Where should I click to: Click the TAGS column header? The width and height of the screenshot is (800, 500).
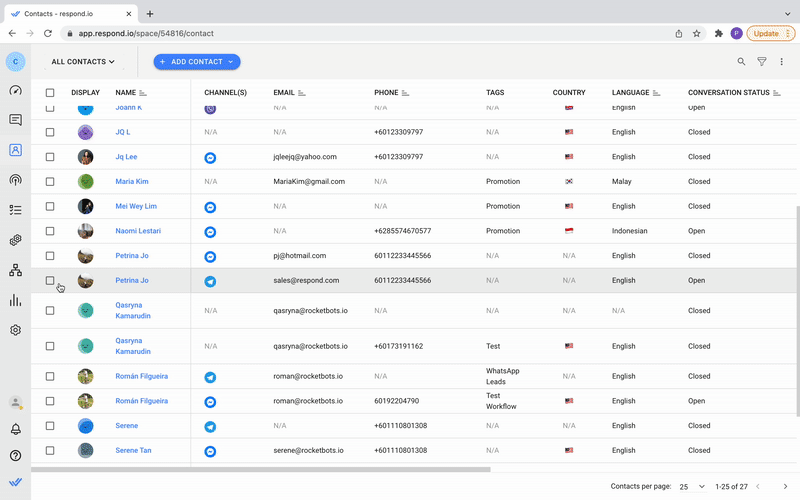click(495, 93)
